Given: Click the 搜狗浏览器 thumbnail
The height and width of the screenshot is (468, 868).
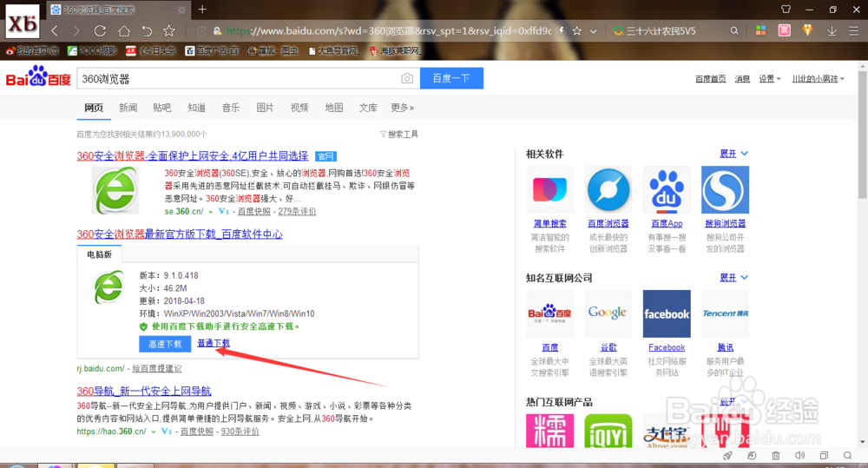Looking at the screenshot, I should pyautogui.click(x=725, y=190).
